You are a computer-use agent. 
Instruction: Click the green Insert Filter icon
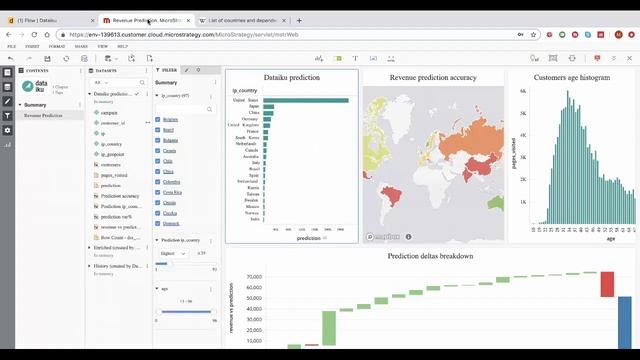[x=338, y=59]
